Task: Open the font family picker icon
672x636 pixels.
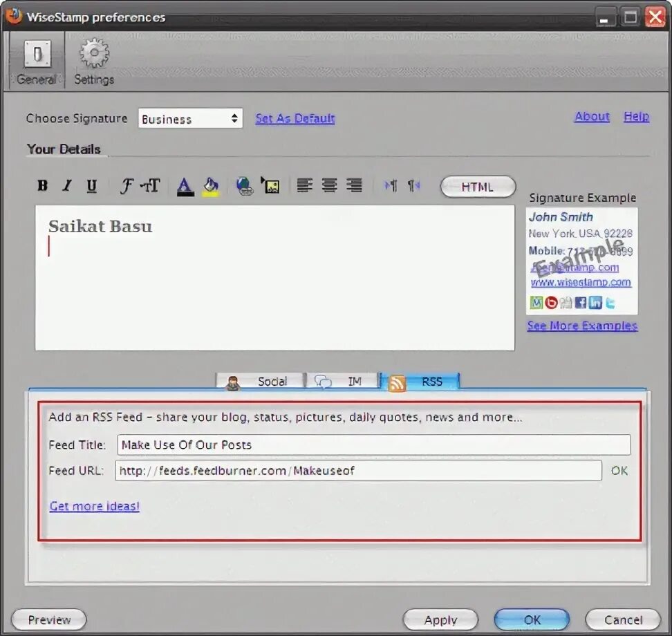Action: (x=126, y=186)
